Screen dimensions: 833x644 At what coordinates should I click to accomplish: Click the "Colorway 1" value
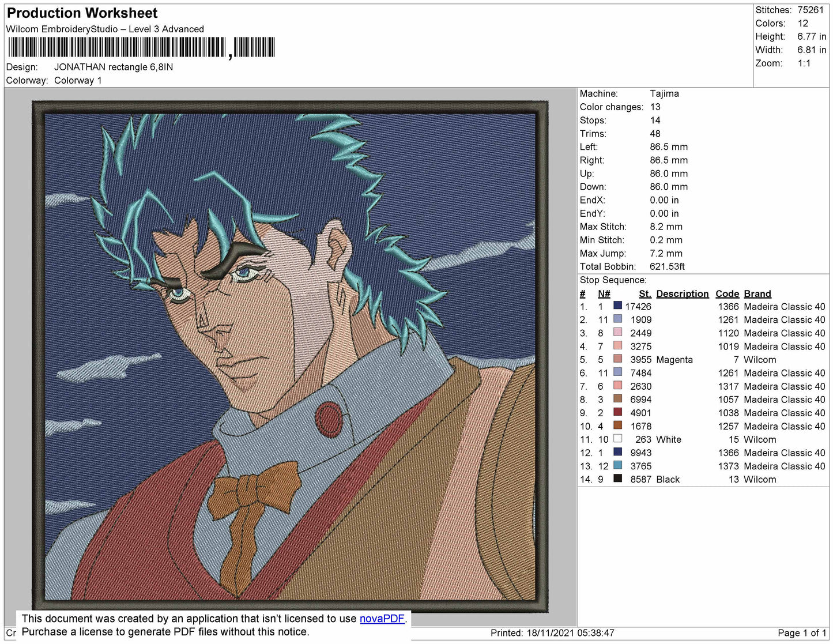pyautogui.click(x=78, y=80)
